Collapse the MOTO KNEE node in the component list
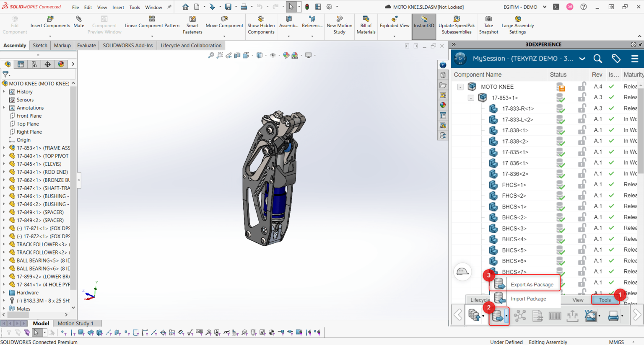Image resolution: width=644 pixels, height=345 pixels. tap(460, 87)
